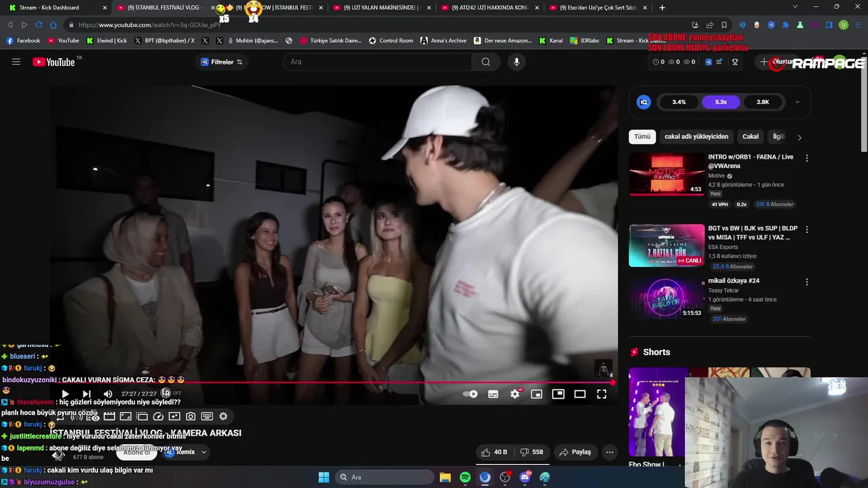Open Discord from the taskbar

click(525, 477)
